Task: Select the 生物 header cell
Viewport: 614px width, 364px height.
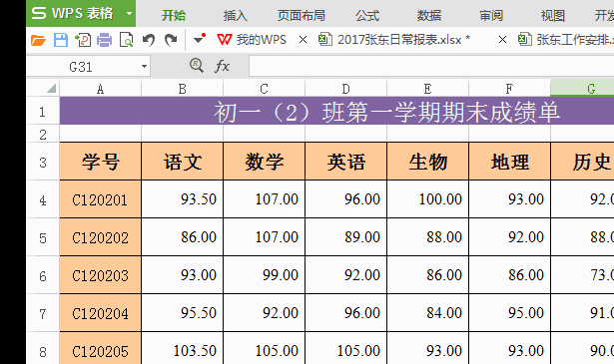Action: pyautogui.click(x=427, y=162)
